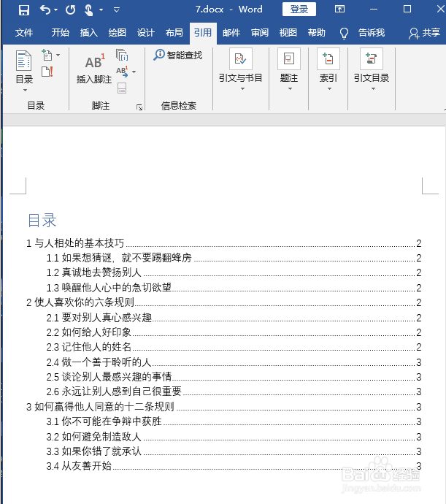Screen dimensions: 446x504
Task: Click the Touch/Mouse mode icon
Action: tap(88, 10)
